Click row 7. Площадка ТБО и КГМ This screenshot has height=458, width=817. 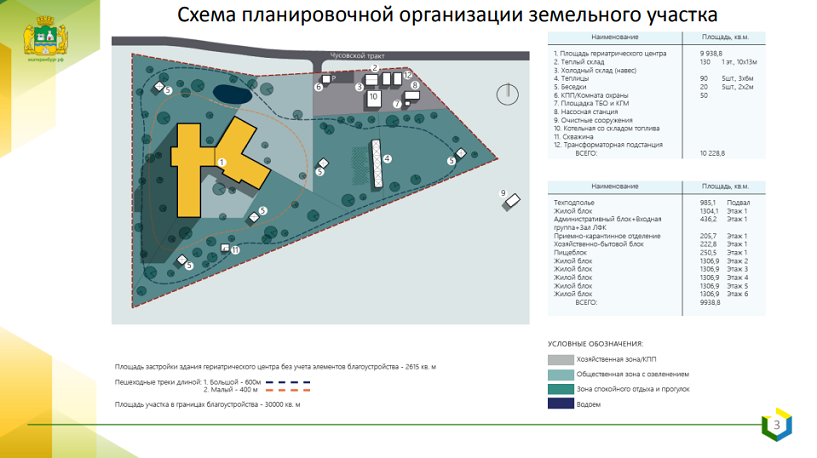coord(656,103)
